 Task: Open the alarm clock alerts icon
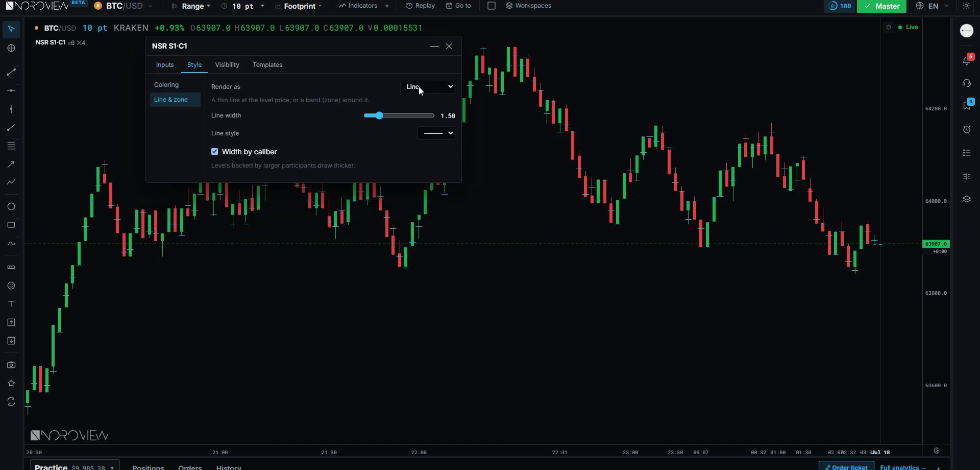pyautogui.click(x=967, y=130)
